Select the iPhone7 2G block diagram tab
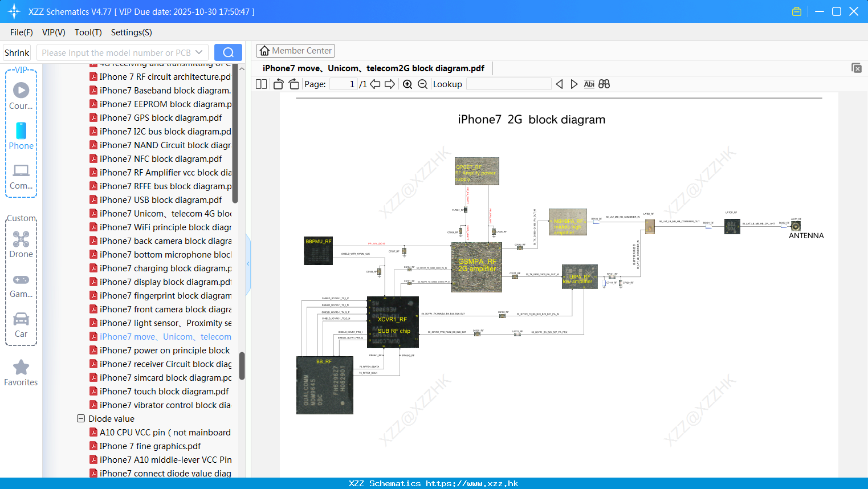The height and width of the screenshot is (489, 868). [x=373, y=68]
